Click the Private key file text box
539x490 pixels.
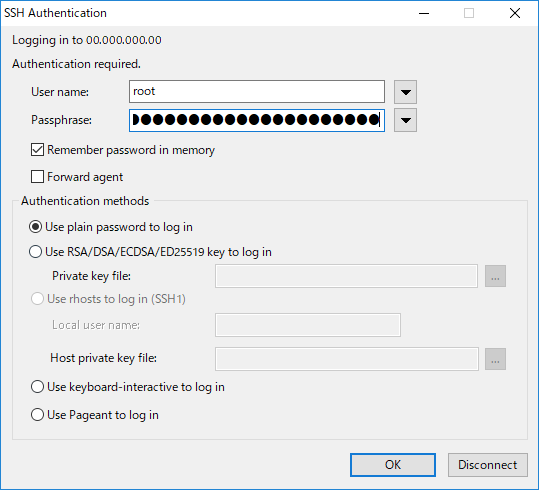(346, 276)
